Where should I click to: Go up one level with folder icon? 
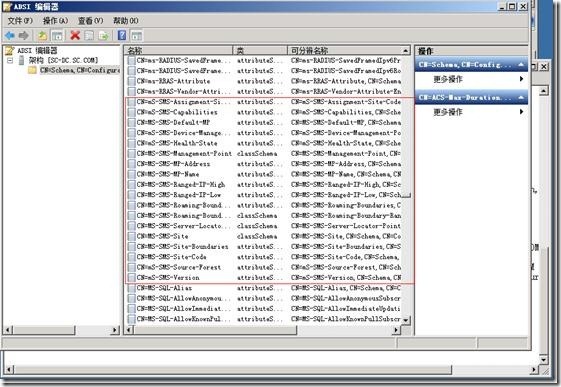[x=42, y=35]
